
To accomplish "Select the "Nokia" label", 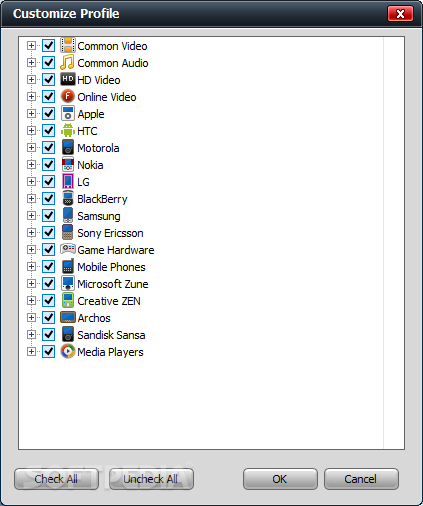I will 90,165.
